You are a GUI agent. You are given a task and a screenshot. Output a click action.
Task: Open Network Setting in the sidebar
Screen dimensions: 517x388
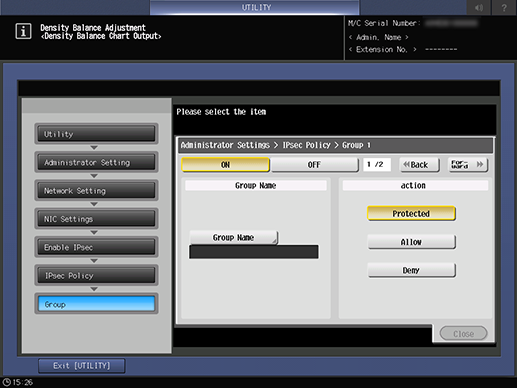click(x=96, y=191)
